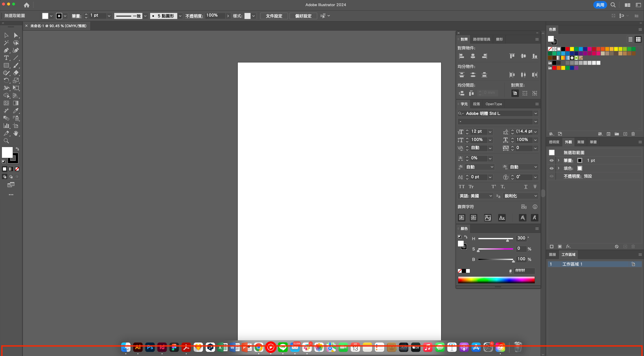Select the Zoom tool
Viewport: 644px width, 356px height.
[x=6, y=141]
